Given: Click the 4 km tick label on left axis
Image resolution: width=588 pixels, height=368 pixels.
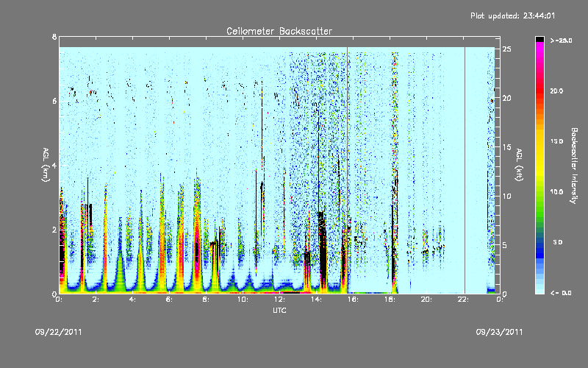Looking at the screenshot, I should click(x=54, y=165).
